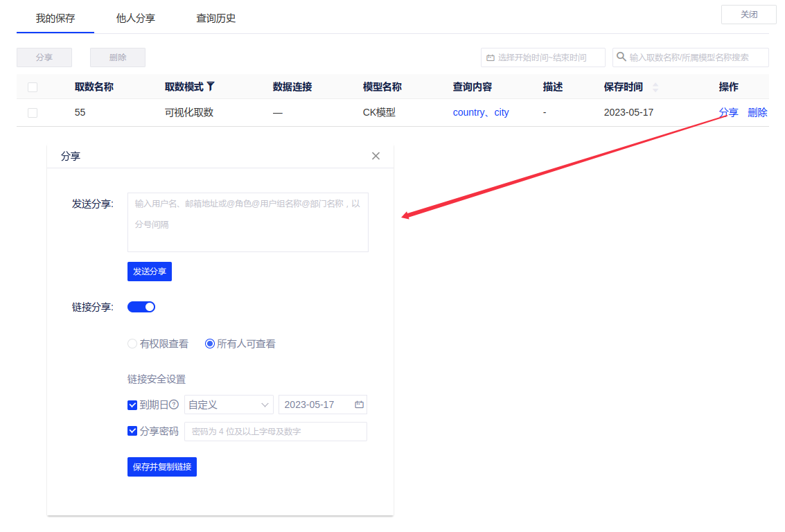Toggle the 链接分享 switch off
This screenshot has width=785, height=532.
141,307
